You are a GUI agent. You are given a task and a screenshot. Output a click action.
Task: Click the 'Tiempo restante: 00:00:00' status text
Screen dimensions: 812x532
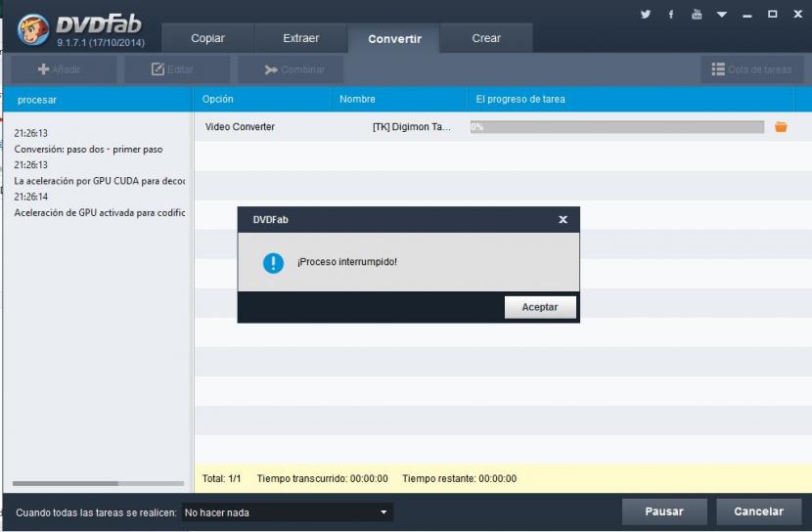(x=460, y=478)
